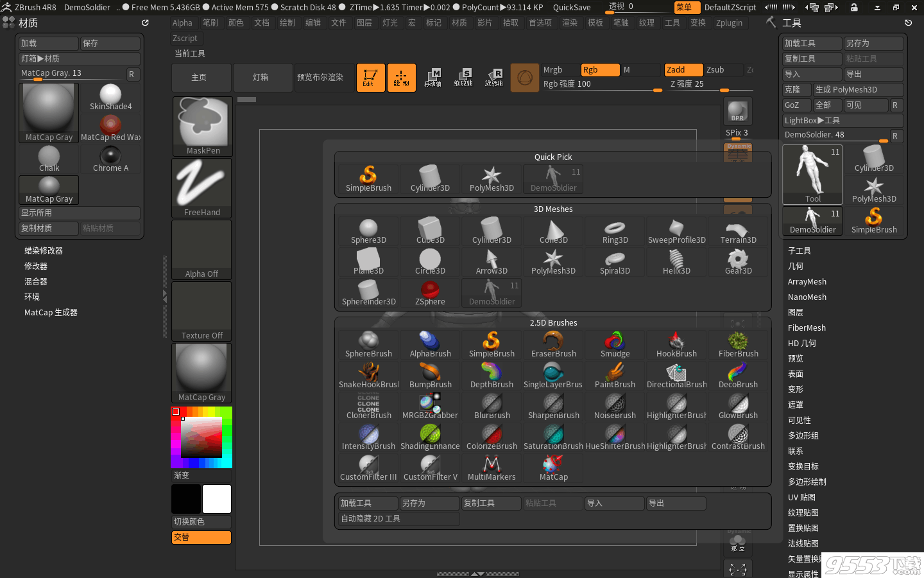Select Ring3D mesh tool
Image resolution: width=924 pixels, height=578 pixels.
[x=615, y=231]
